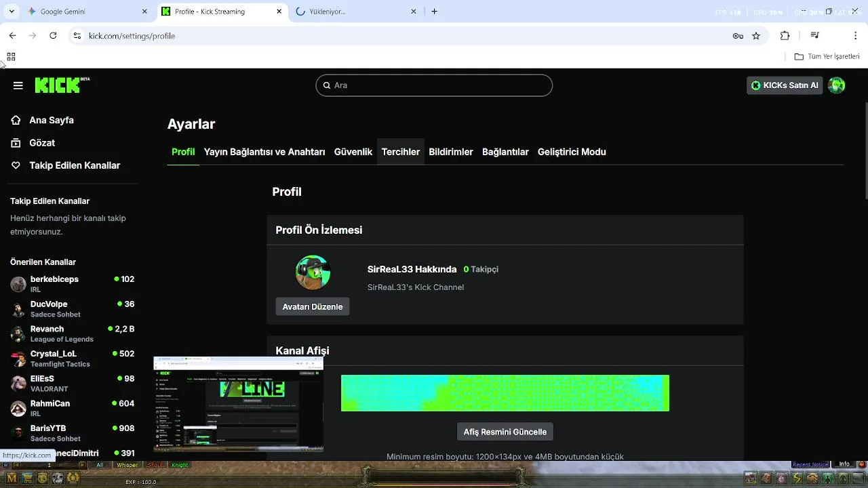Open the apps grid icon in bookmarks bar
This screenshot has width=868, height=488.
coord(11,57)
